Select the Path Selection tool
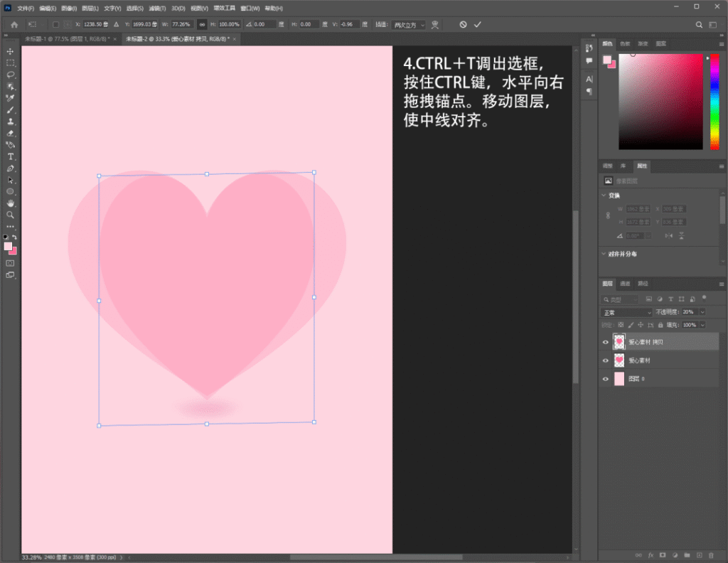The image size is (728, 563). click(x=10, y=180)
